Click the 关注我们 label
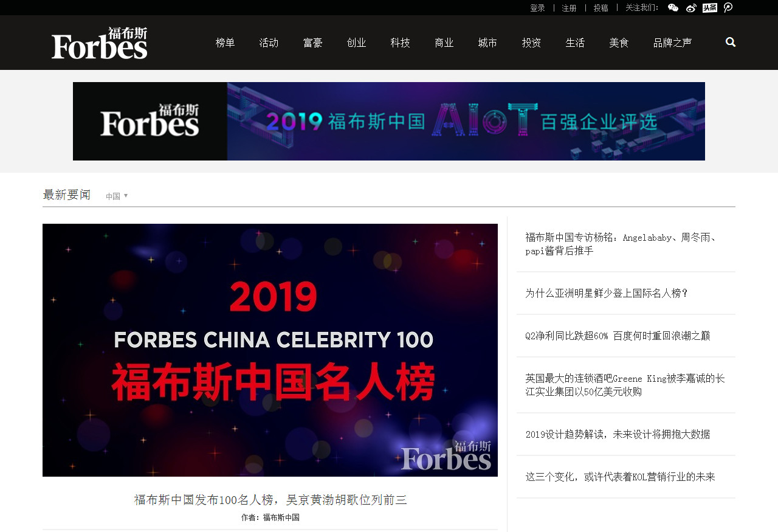Image resolution: width=778 pixels, height=532 pixels. [x=642, y=8]
